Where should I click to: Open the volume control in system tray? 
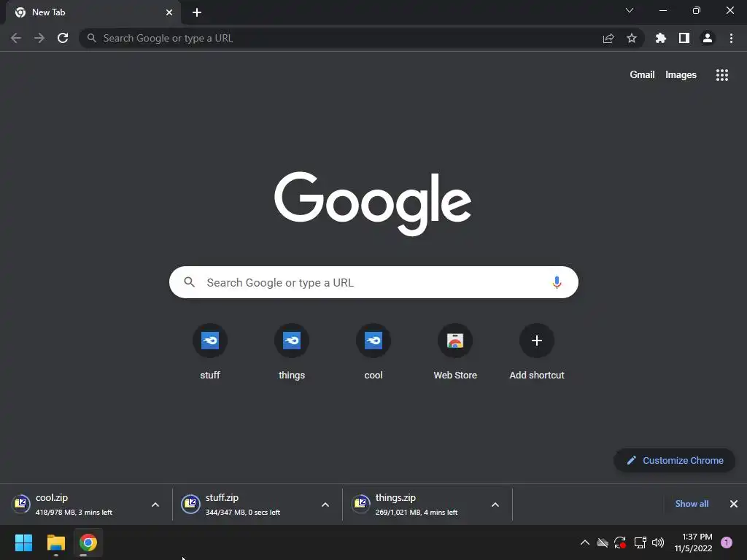[x=658, y=542]
